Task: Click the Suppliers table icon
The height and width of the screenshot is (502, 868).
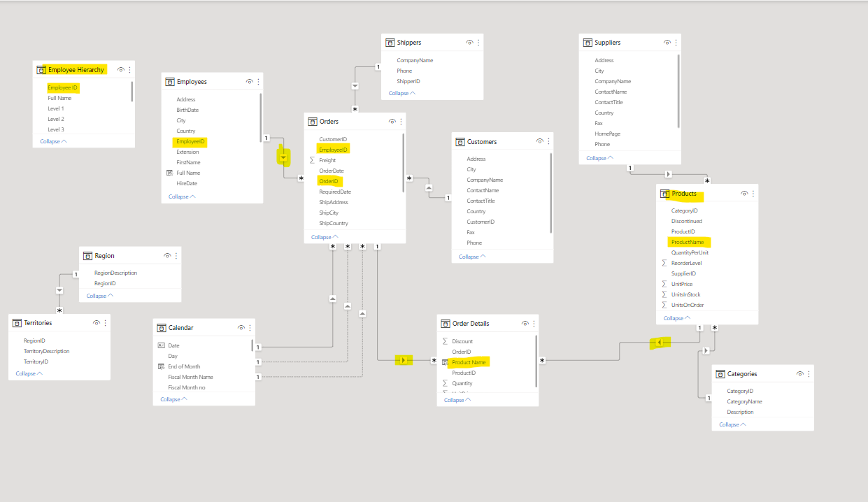Action: pyautogui.click(x=588, y=43)
